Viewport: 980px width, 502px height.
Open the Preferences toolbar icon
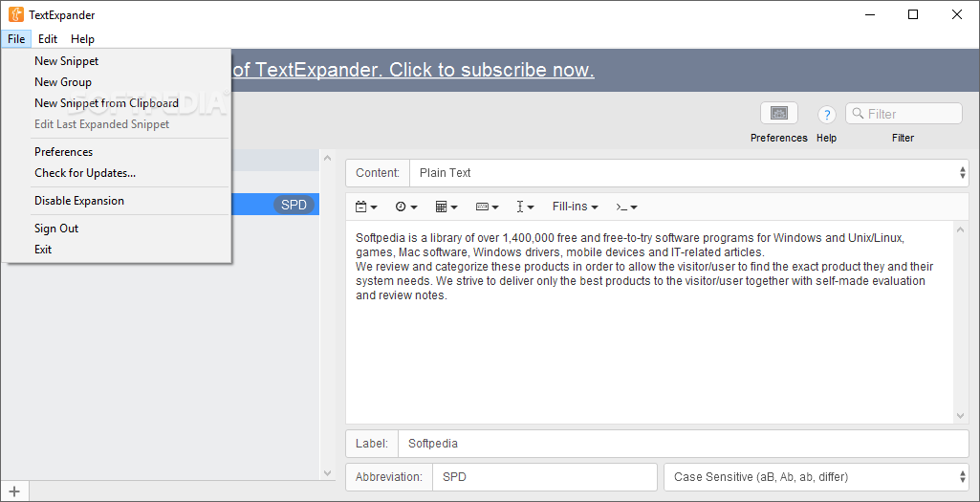[779, 113]
